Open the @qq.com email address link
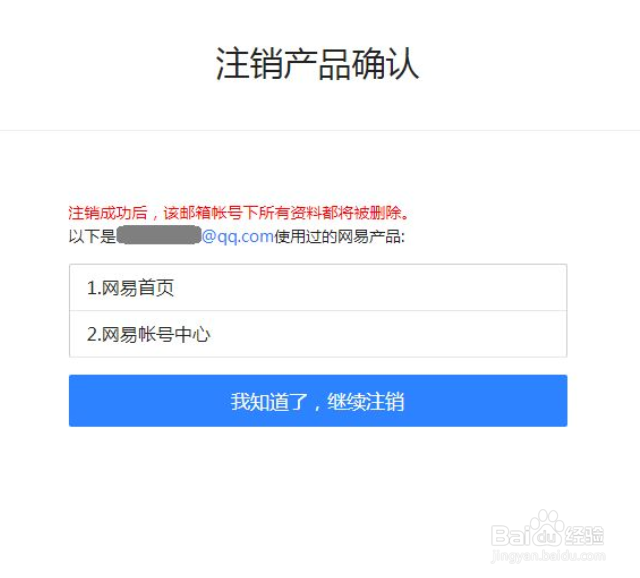Viewport: 640px width, 578px height. pyautogui.click(x=238, y=236)
